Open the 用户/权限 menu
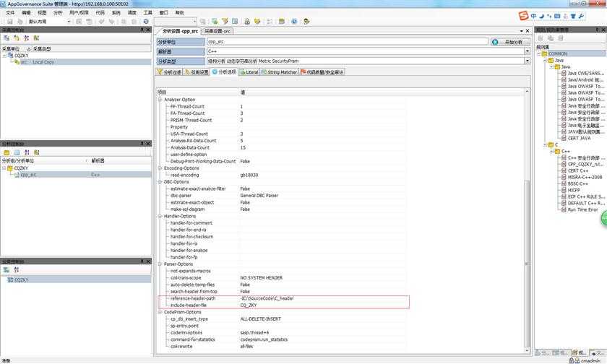This screenshot has height=364, width=607. [x=79, y=13]
